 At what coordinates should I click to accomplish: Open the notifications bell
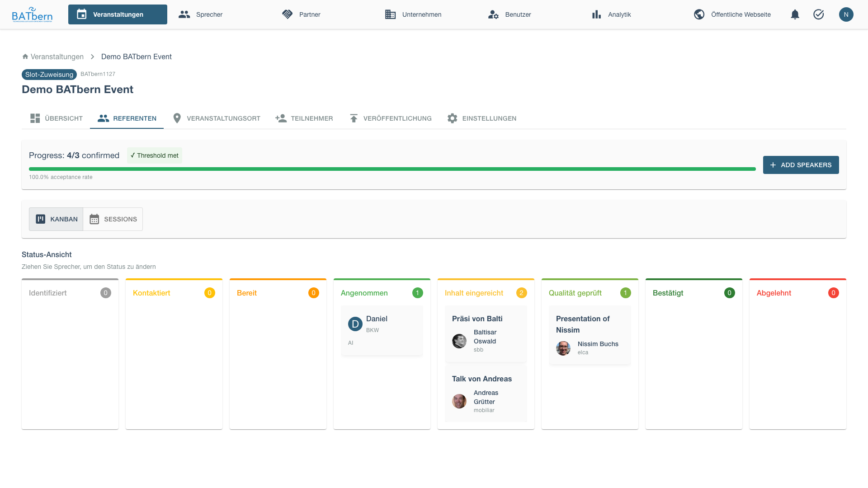click(x=795, y=14)
